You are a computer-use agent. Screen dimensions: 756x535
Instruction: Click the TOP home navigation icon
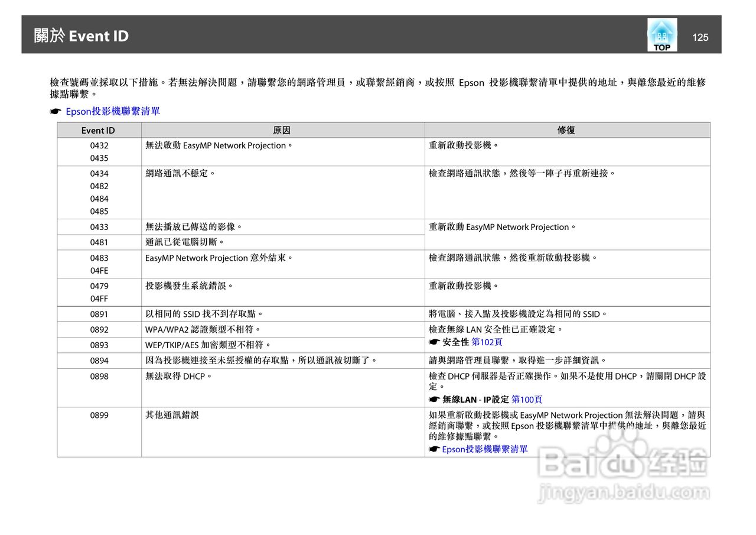tap(661, 35)
